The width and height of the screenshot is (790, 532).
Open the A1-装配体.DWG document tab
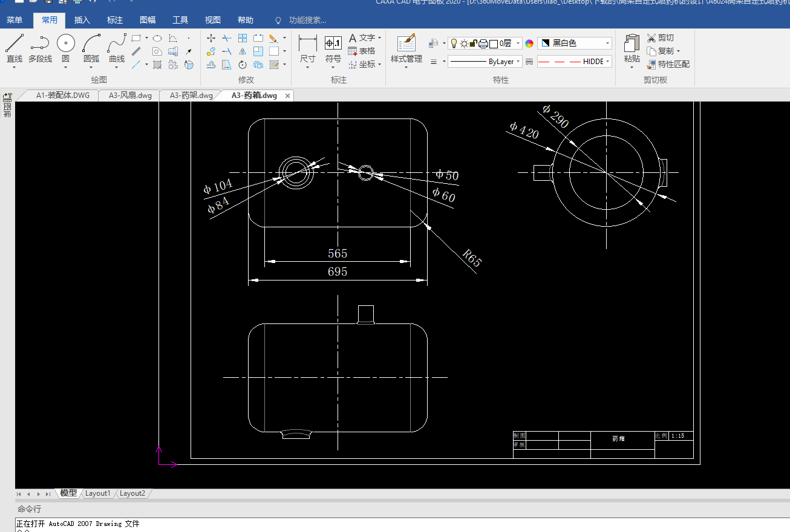pyautogui.click(x=62, y=96)
